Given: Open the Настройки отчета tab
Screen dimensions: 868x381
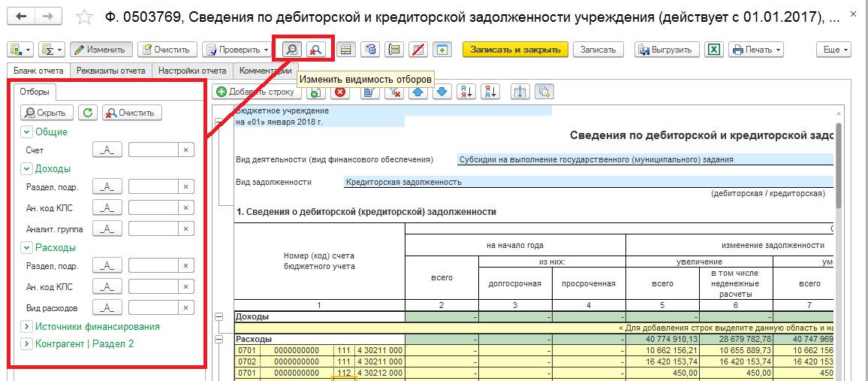Looking at the screenshot, I should (x=192, y=71).
